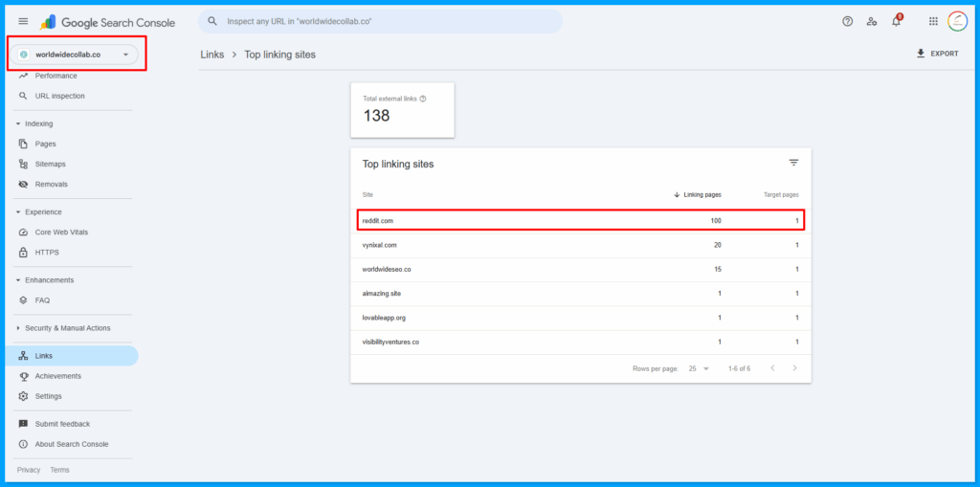Click the worldwideseo.co row
This screenshot has width=980, height=487.
(x=581, y=270)
